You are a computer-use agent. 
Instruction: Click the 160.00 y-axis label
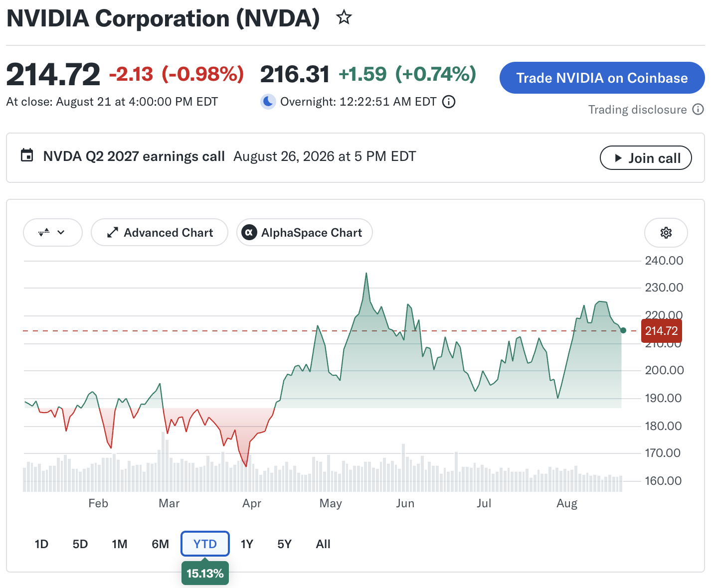point(664,481)
